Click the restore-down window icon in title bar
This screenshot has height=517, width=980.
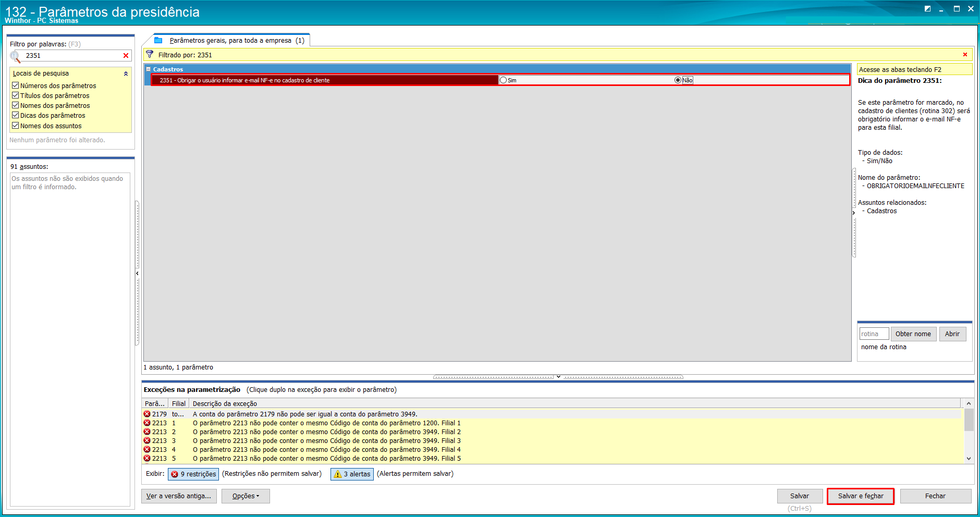pos(927,8)
